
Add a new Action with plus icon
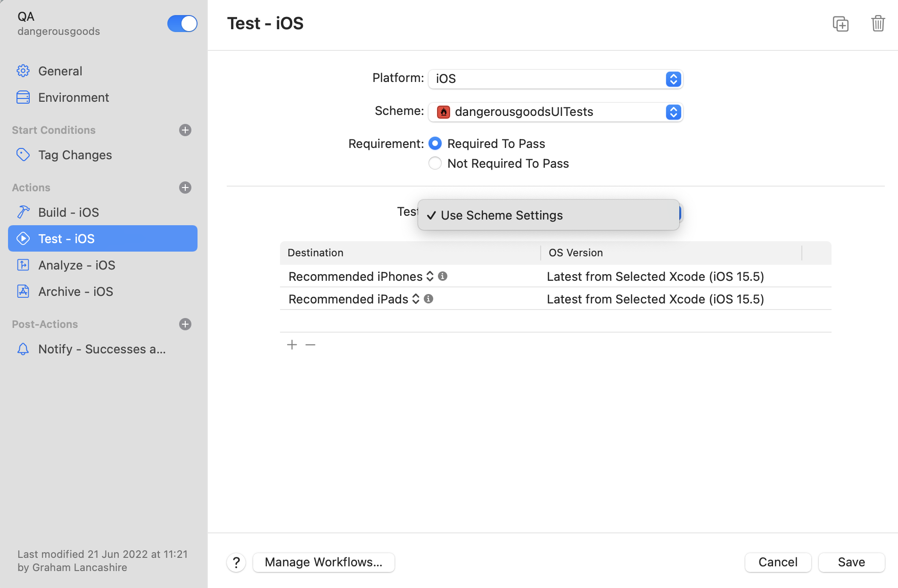tap(185, 188)
